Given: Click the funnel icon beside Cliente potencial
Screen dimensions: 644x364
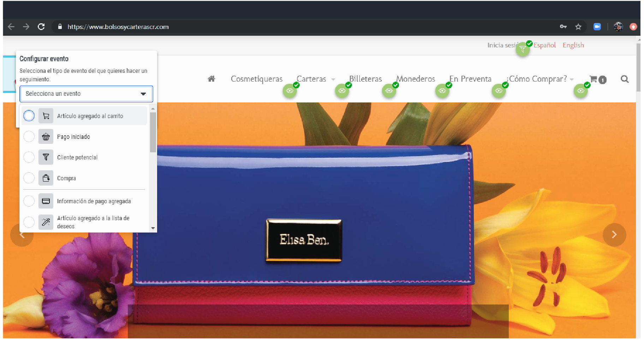Looking at the screenshot, I should coord(46,157).
